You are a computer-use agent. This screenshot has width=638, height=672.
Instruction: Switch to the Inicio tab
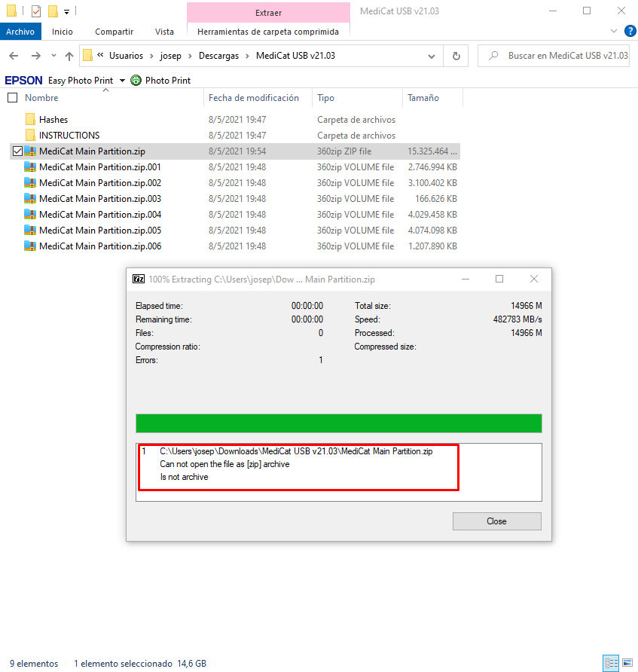62,32
